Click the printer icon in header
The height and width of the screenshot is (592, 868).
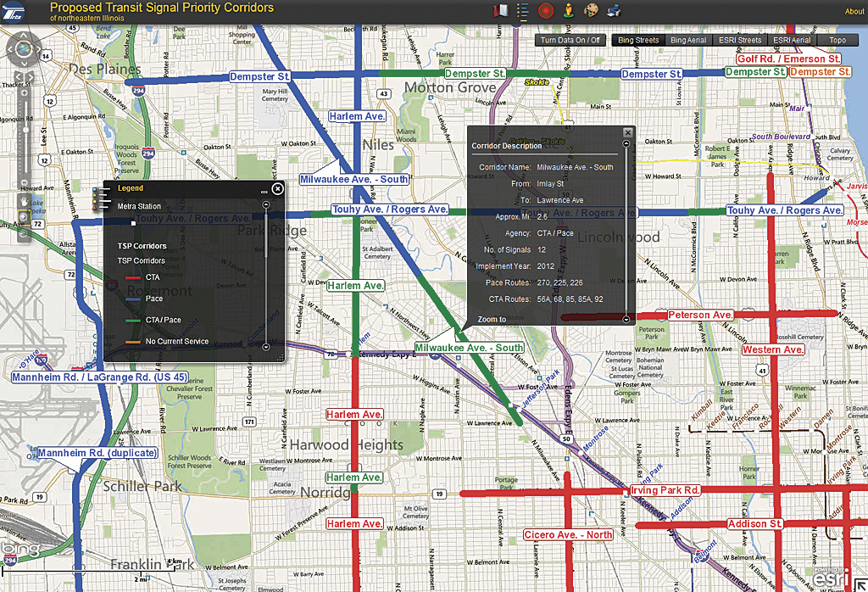coord(614,10)
